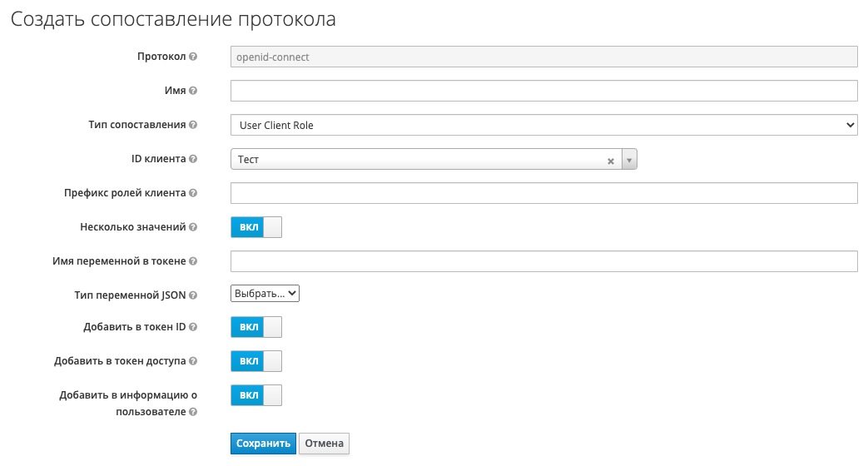Click help icon for Имя переменной в токене
Image resolution: width=868 pixels, height=466 pixels.
coord(193,261)
